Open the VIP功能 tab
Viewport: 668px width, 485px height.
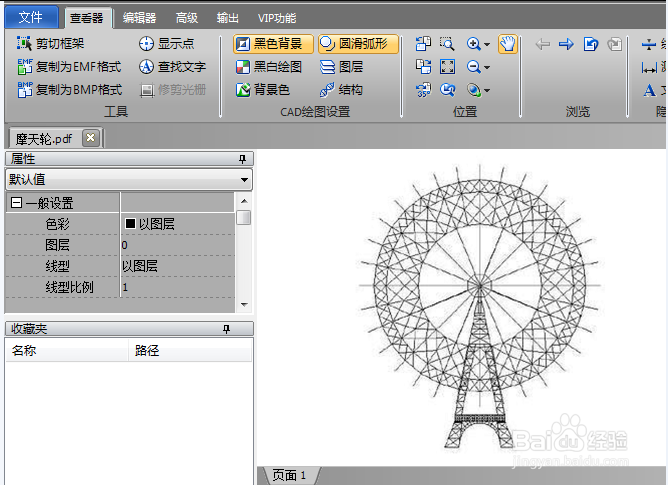277,18
